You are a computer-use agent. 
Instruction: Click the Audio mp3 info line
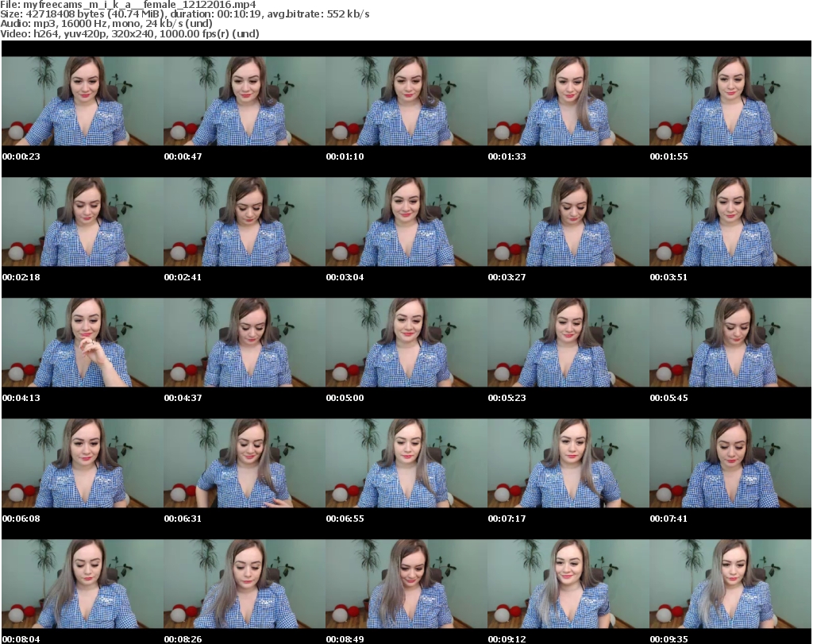pyautogui.click(x=106, y=23)
